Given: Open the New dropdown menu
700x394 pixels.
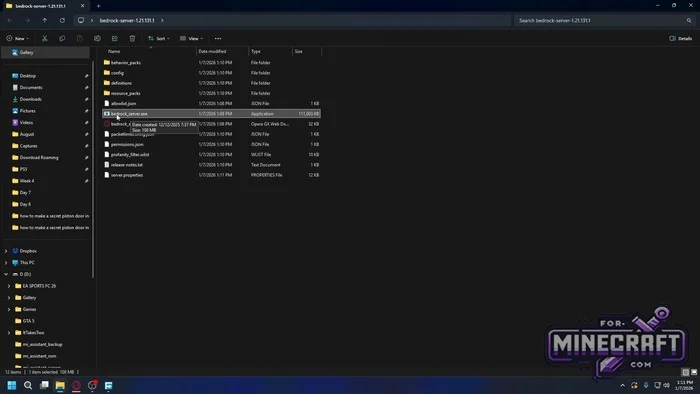Looking at the screenshot, I should pos(18,38).
